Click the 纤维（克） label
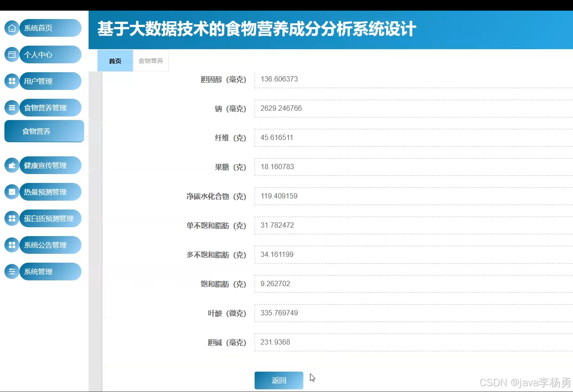The height and width of the screenshot is (392, 573). 230,138
